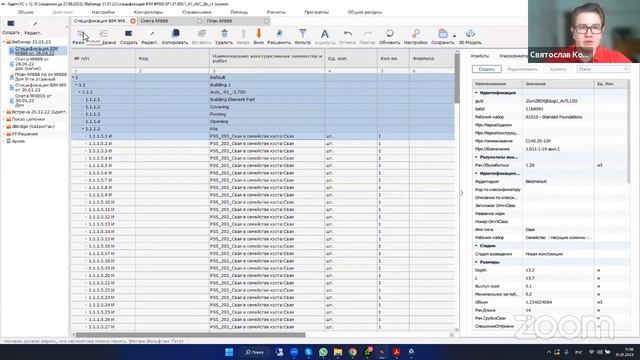Open the Общие ресурсы menu

point(364,12)
